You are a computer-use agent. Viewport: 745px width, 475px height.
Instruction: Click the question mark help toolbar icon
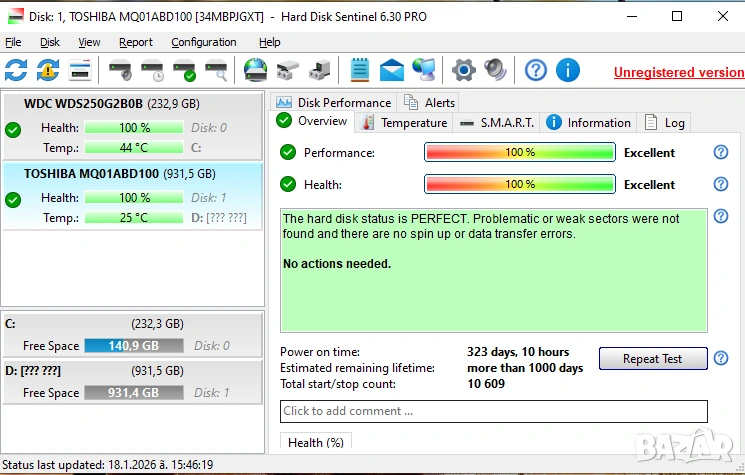[537, 70]
